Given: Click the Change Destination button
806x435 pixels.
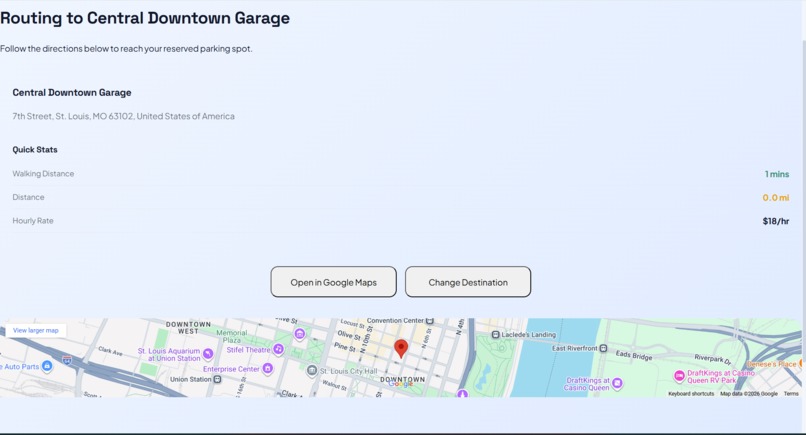Looking at the screenshot, I should click(x=468, y=282).
